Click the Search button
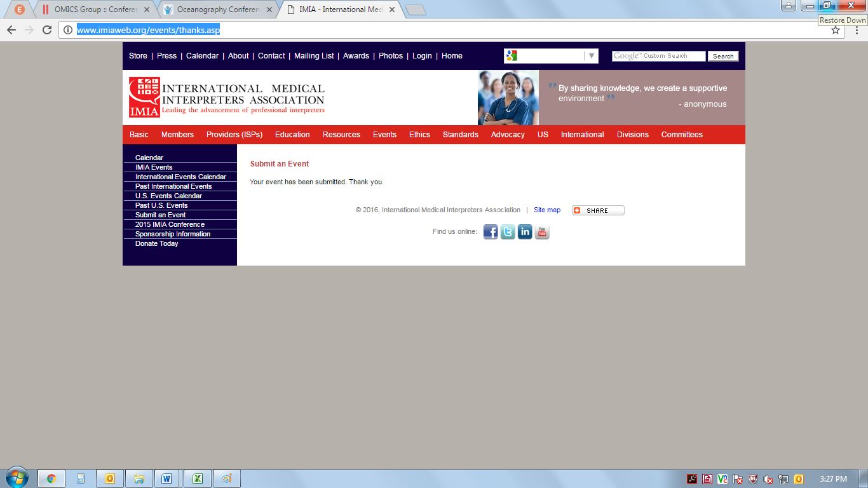 pos(723,57)
